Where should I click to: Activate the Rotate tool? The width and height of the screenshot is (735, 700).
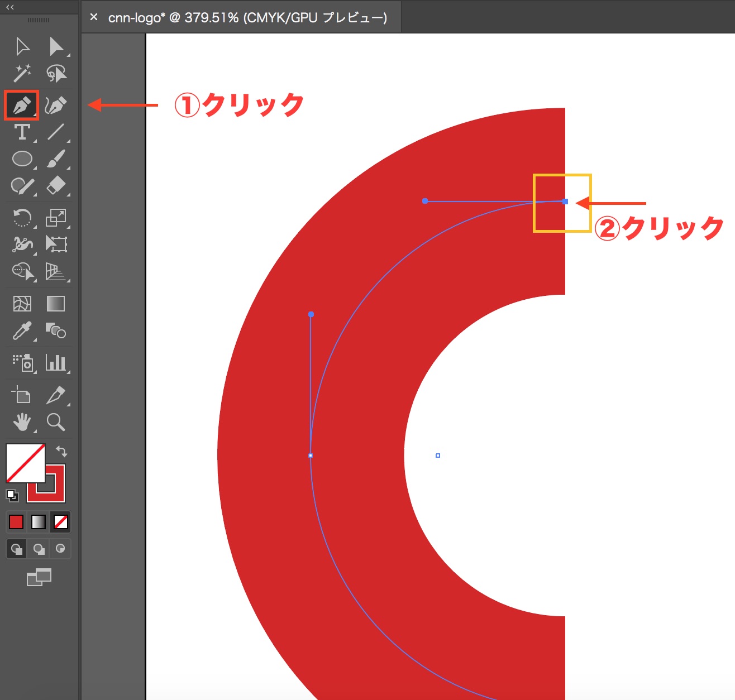[22, 217]
